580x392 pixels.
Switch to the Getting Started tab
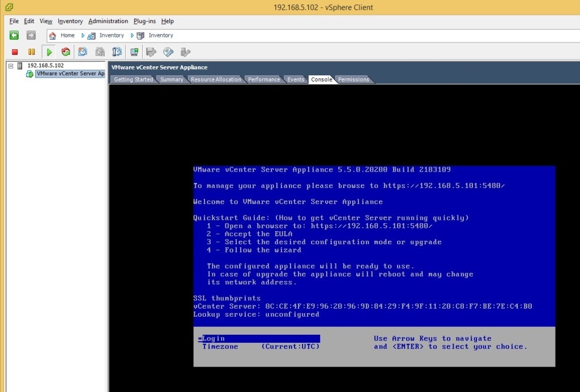coord(133,79)
